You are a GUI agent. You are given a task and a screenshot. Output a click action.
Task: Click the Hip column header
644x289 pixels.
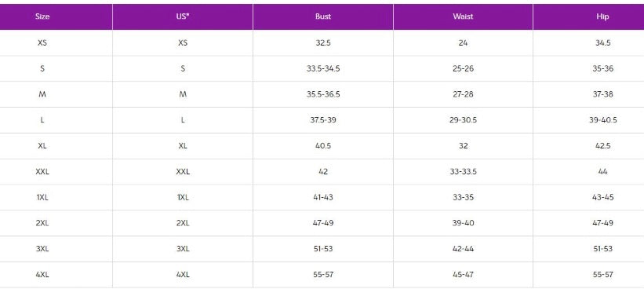(x=602, y=16)
